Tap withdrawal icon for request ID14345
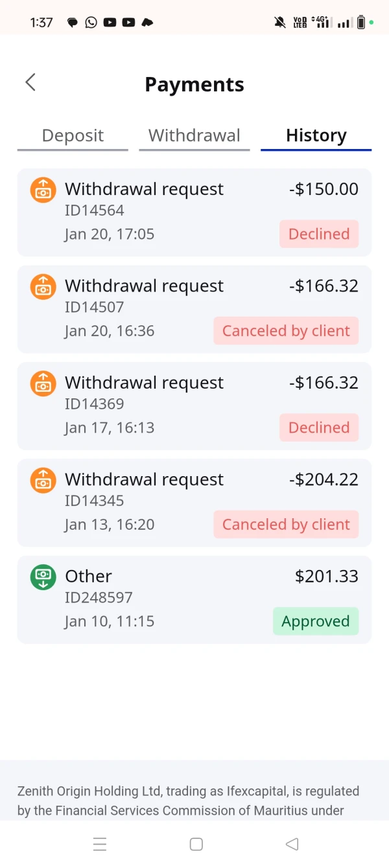Viewport: 389px width, 868px height. tap(43, 480)
